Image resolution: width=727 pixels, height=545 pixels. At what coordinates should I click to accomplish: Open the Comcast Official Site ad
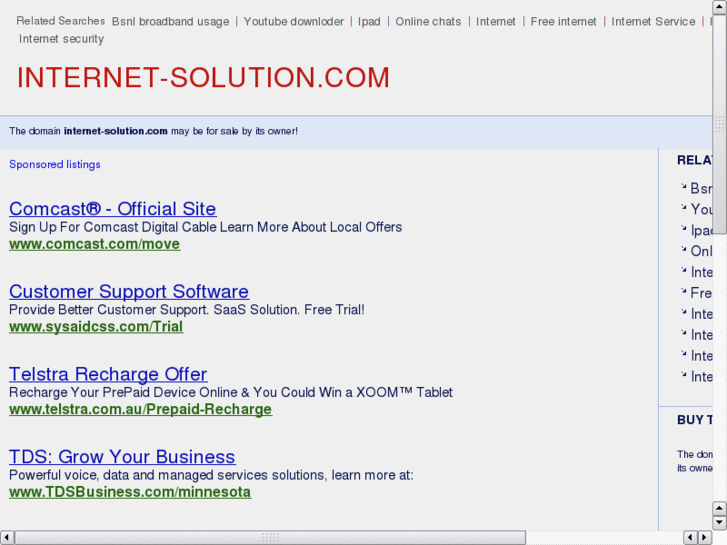pos(113,209)
